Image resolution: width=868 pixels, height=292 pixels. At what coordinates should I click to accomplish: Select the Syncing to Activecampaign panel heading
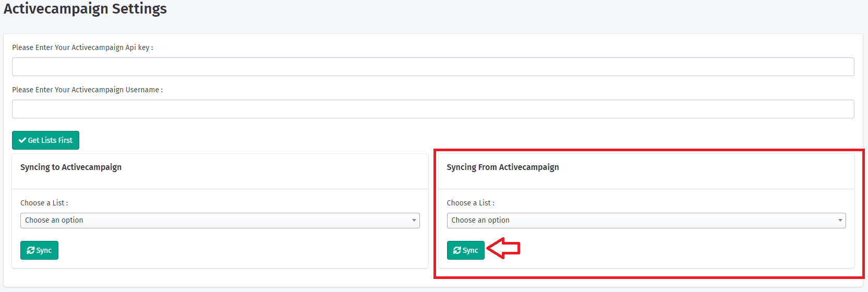tap(71, 167)
